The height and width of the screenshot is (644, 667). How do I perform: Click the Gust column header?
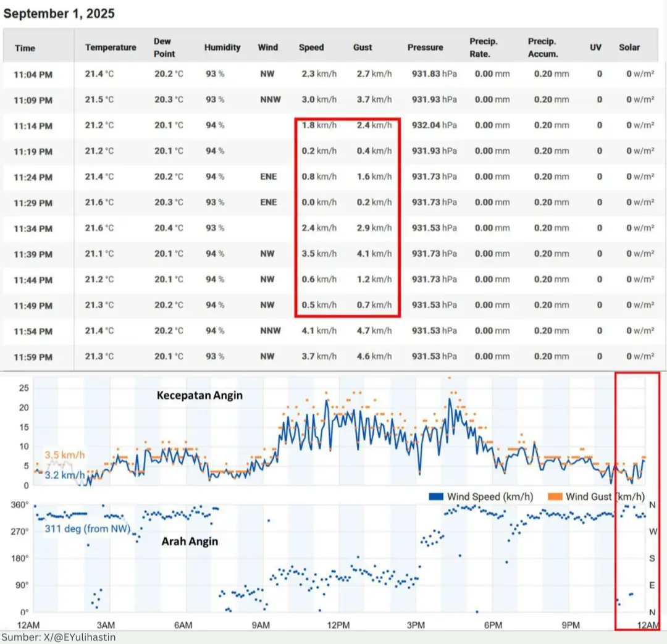coord(363,48)
